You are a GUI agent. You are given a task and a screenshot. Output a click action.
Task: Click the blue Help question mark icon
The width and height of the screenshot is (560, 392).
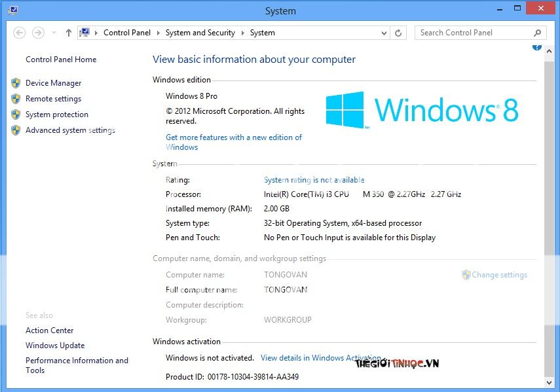[537, 46]
